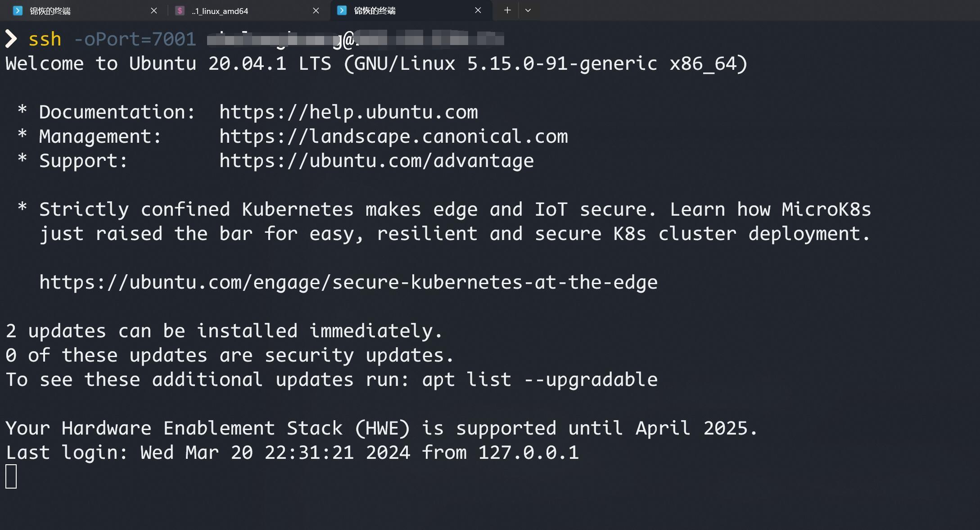Open the https://landscape.canonical.com management link
Image resolution: width=980 pixels, height=530 pixels.
coord(393,136)
